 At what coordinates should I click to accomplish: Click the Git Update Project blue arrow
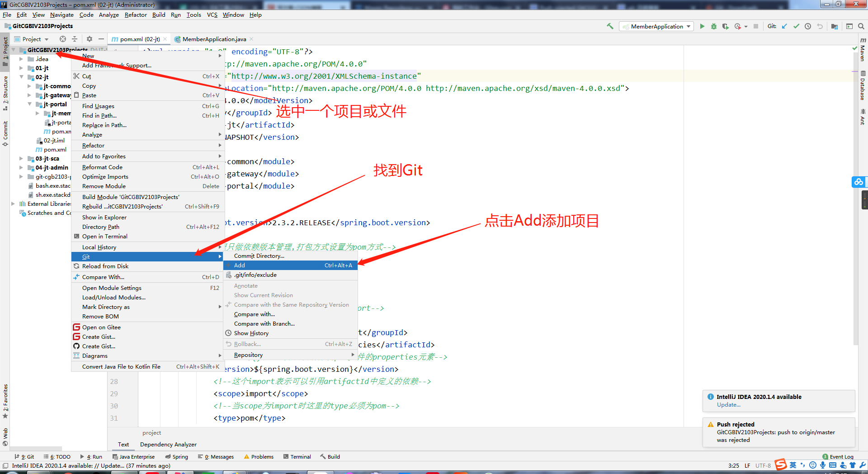[x=784, y=26]
